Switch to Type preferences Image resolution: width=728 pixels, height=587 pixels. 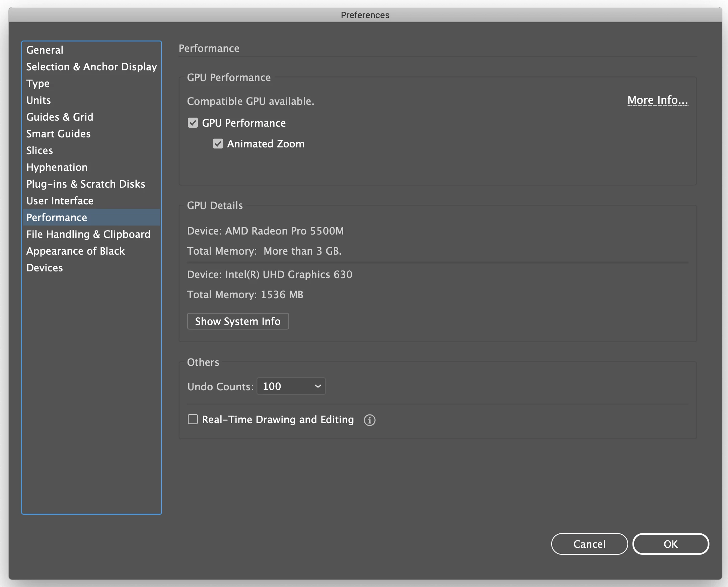click(x=38, y=83)
